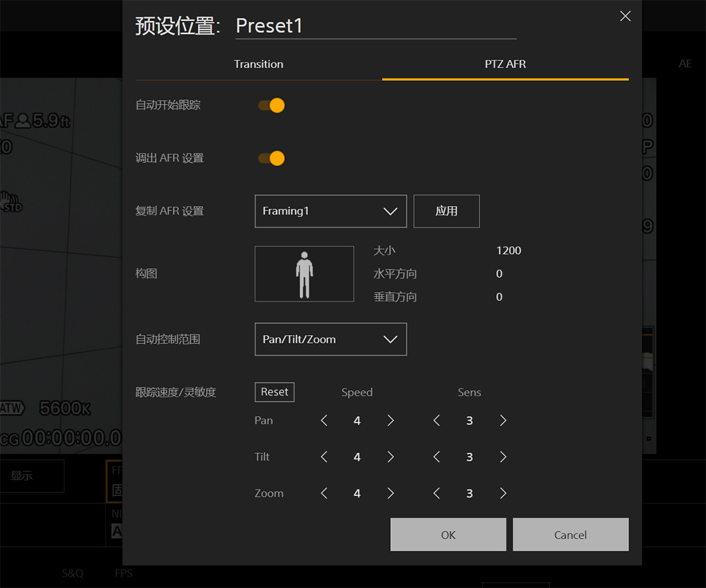Increase the Zoom Sens value
Viewport: 706px width, 588px height.
click(503, 493)
